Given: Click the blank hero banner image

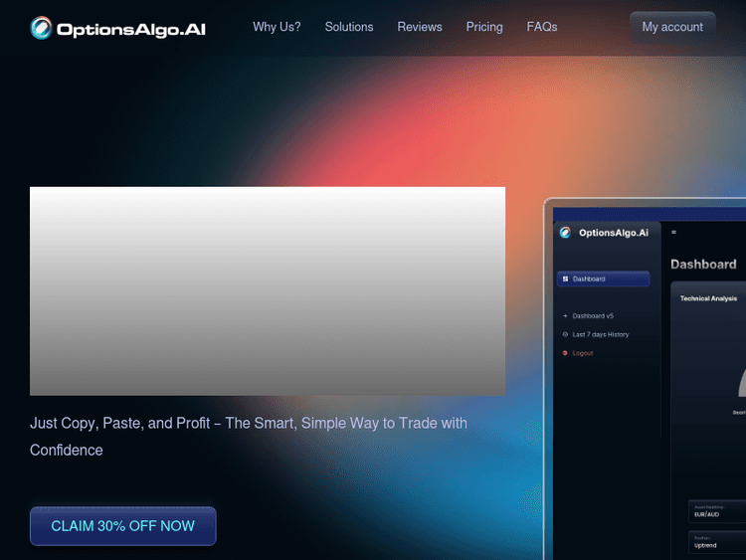Looking at the screenshot, I should coord(268,291).
